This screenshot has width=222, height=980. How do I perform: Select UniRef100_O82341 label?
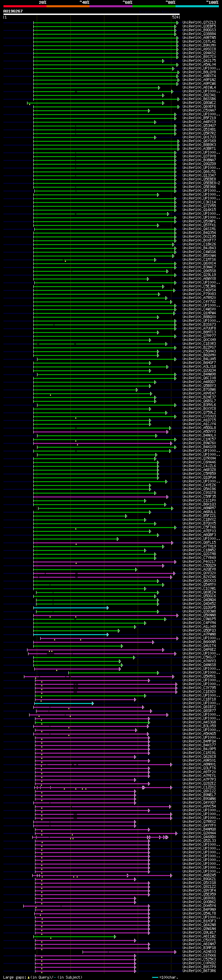click(199, 95)
